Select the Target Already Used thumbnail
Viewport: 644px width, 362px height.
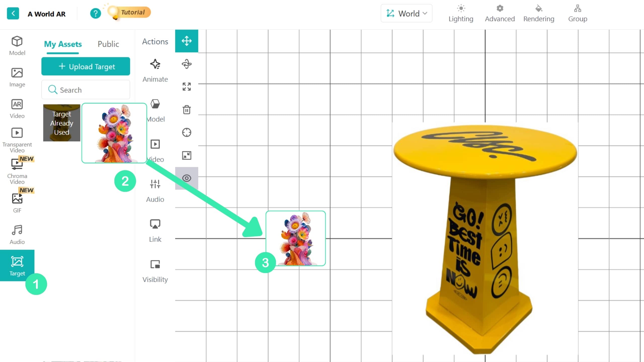(x=62, y=123)
